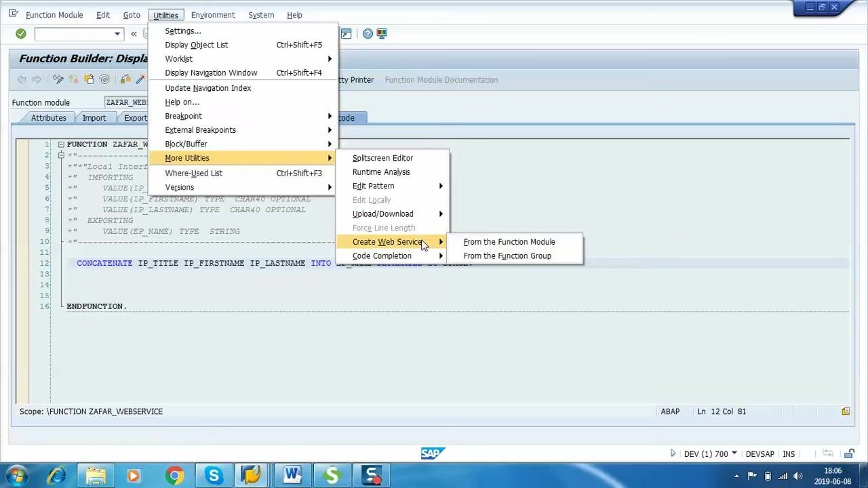Click the Activate magic wand icon
868x488 pixels.
coord(141,79)
